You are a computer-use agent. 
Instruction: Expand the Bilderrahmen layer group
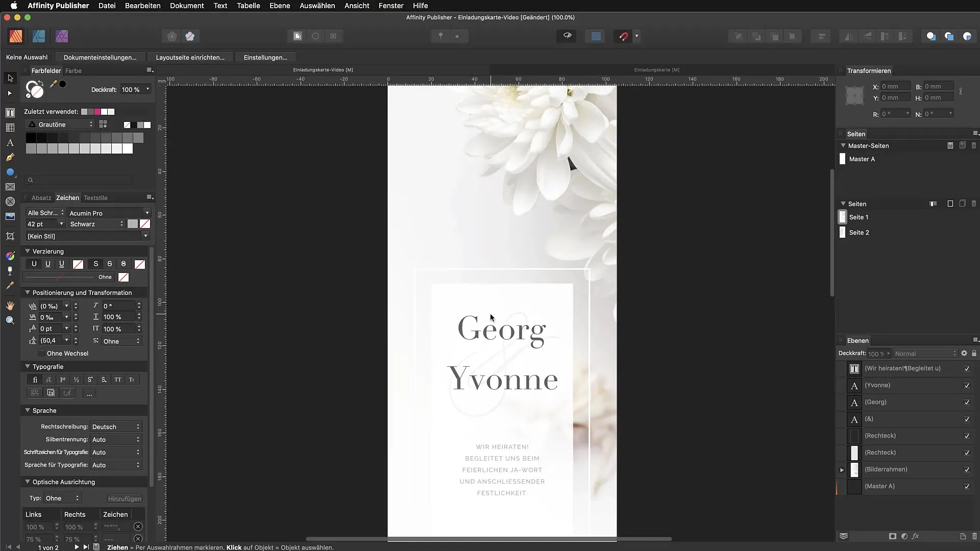pos(842,470)
